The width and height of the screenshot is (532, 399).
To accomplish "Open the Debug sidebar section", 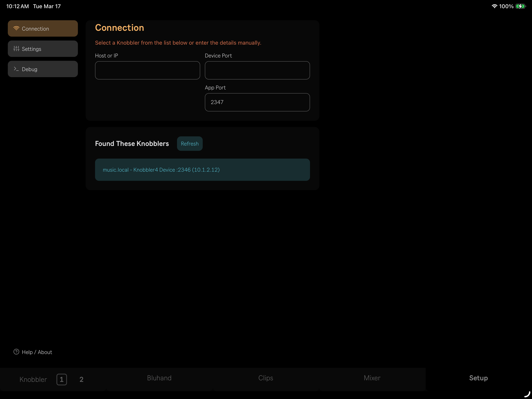I will [43, 69].
